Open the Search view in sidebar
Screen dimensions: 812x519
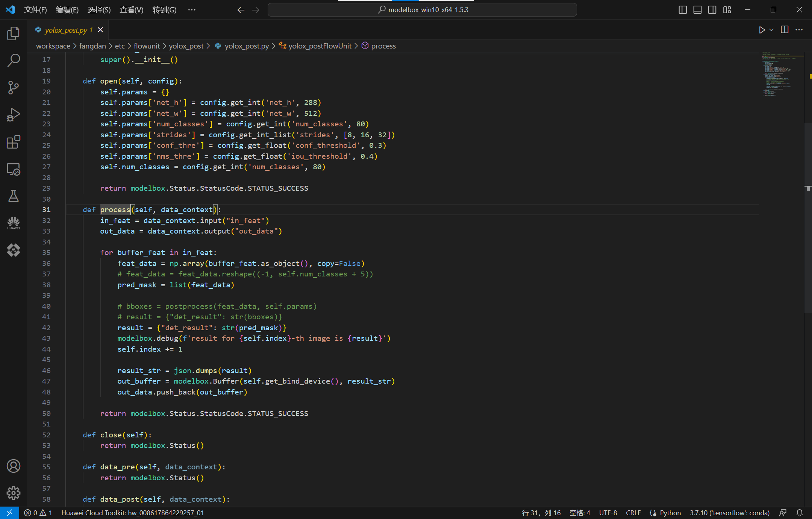(x=14, y=60)
